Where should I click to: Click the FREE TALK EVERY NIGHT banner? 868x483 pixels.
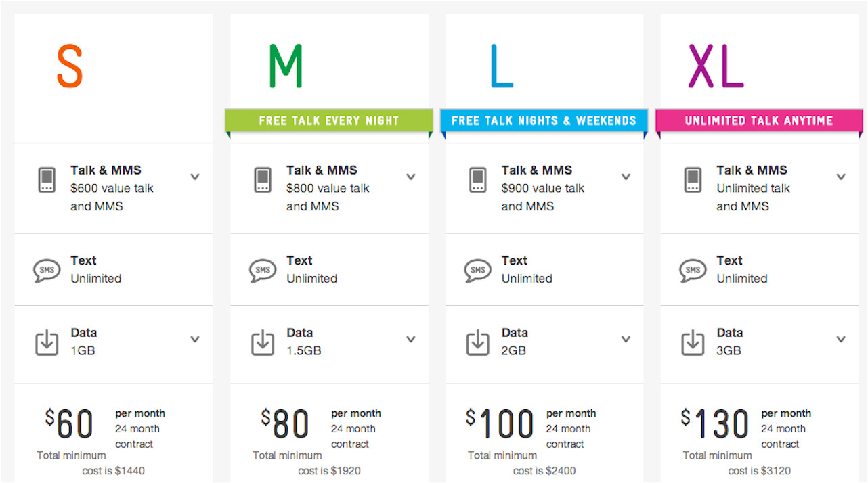[328, 120]
